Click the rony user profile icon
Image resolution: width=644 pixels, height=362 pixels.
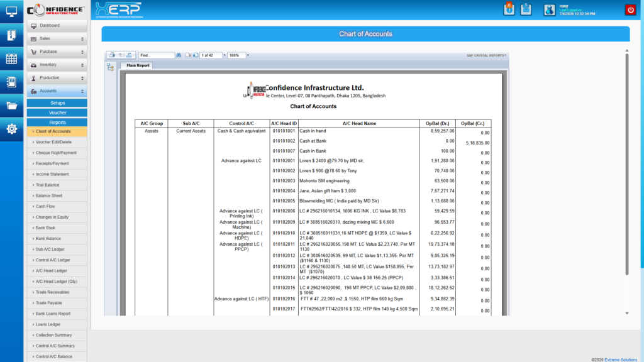[548, 9]
